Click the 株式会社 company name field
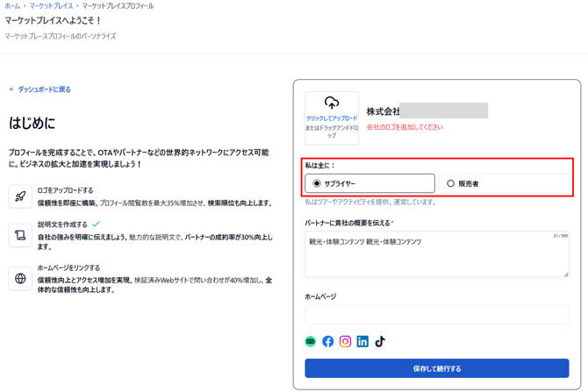The width and height of the screenshot is (588, 392). click(x=427, y=111)
